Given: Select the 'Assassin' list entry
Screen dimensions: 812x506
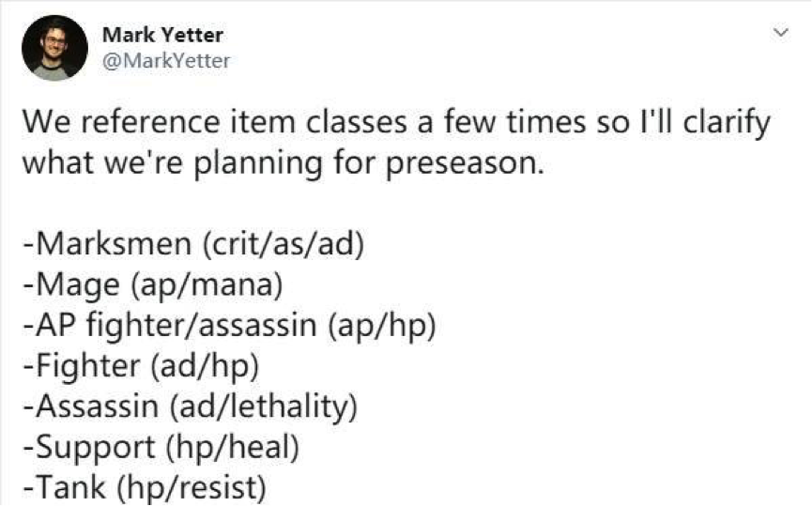Looking at the screenshot, I should pyautogui.click(x=97, y=406).
